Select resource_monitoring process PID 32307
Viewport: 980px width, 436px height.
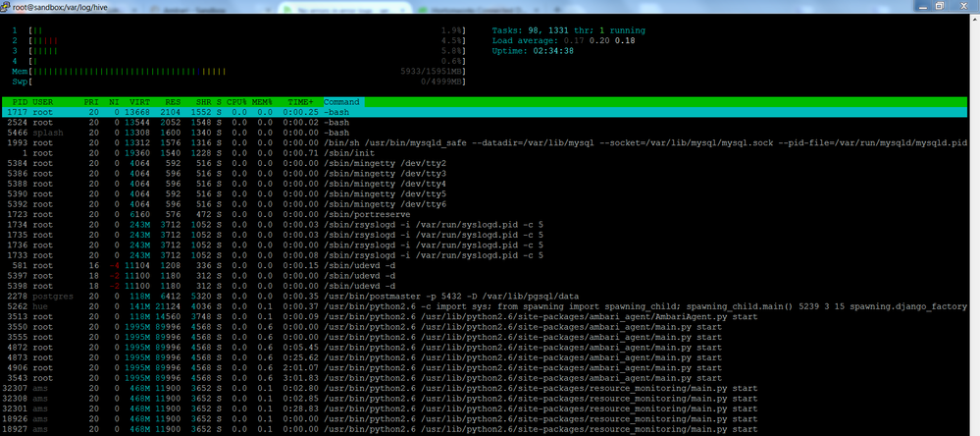click(x=485, y=389)
